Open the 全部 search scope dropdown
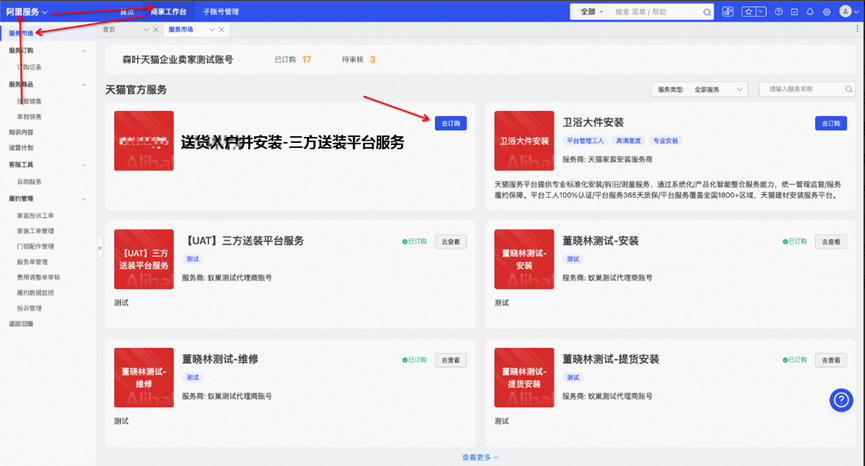865x466 pixels. tap(592, 12)
